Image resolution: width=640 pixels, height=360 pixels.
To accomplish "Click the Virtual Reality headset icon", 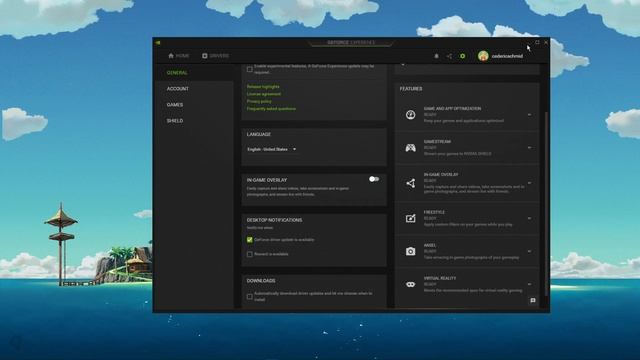I will (411, 284).
